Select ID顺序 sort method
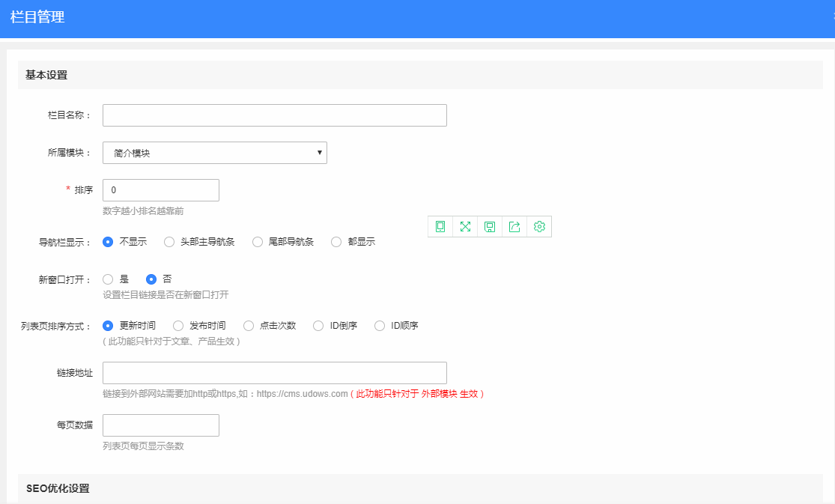835x504 pixels. pyautogui.click(x=380, y=326)
